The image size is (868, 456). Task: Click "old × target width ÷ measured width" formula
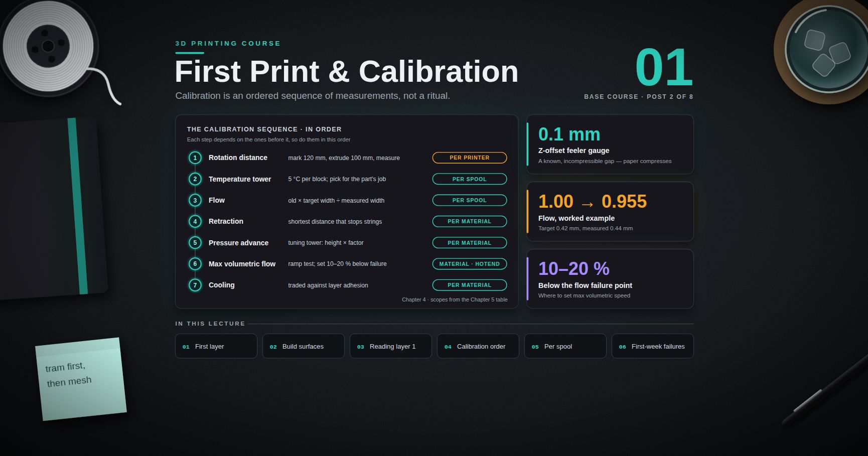(336, 201)
